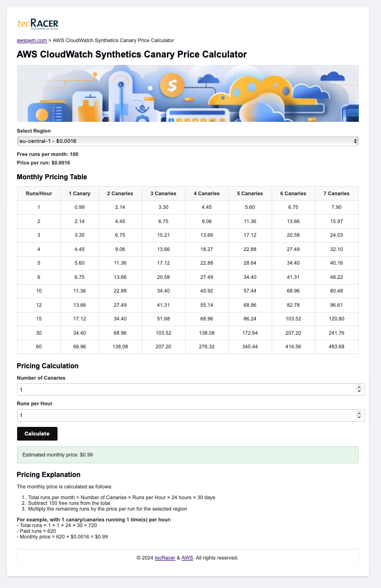Click the tecRacer logo
The height and width of the screenshot is (588, 381).
click(x=38, y=24)
